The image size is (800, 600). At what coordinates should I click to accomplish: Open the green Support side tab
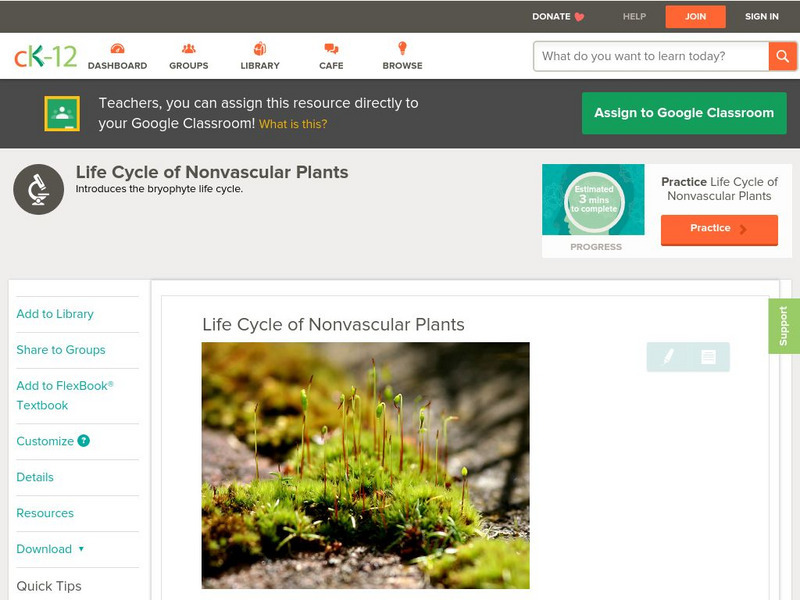[x=784, y=326]
